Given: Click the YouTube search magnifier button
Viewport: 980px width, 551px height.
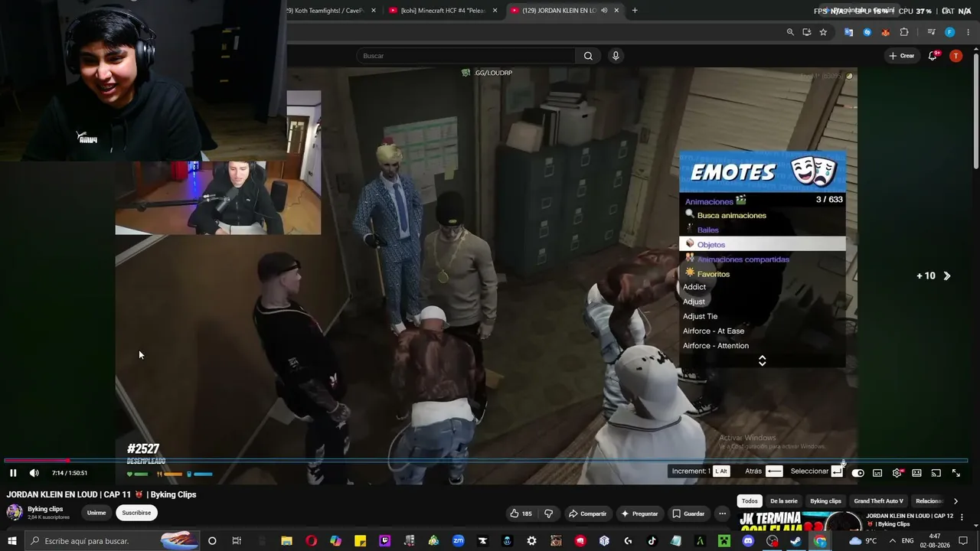Looking at the screenshot, I should click(588, 56).
